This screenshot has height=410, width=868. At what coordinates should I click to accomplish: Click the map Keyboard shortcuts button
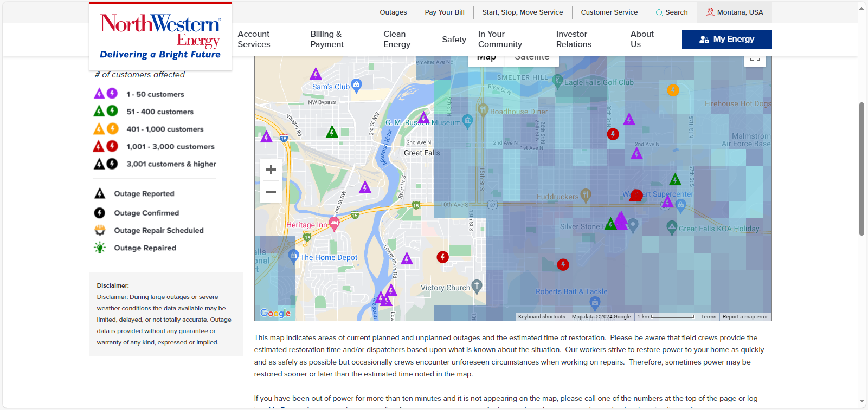[542, 317]
